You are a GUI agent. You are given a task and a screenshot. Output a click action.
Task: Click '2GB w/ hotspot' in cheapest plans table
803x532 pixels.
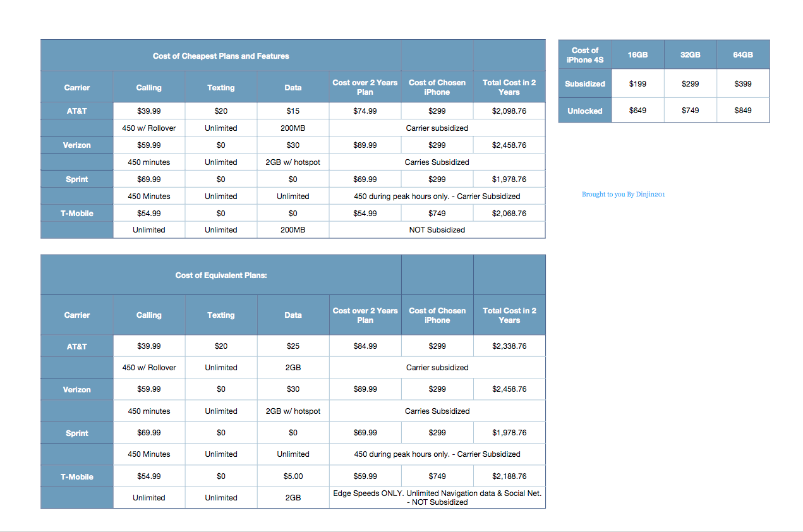tap(293, 162)
